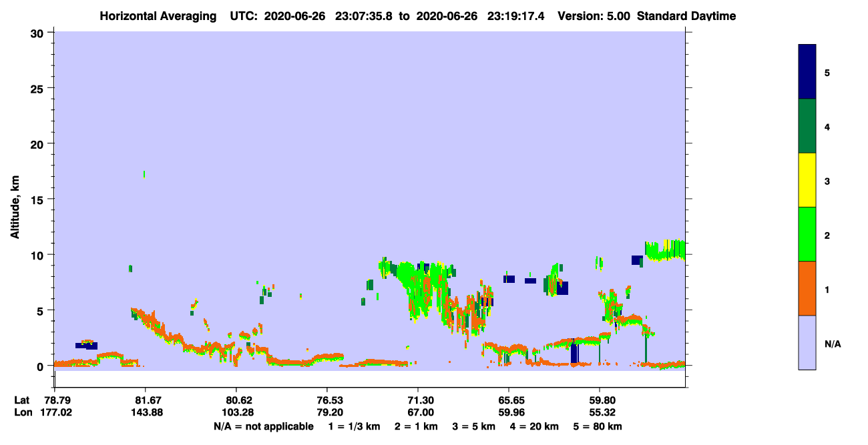
Task: Click the '5 = 80 km' legend text
Action: pos(598,426)
